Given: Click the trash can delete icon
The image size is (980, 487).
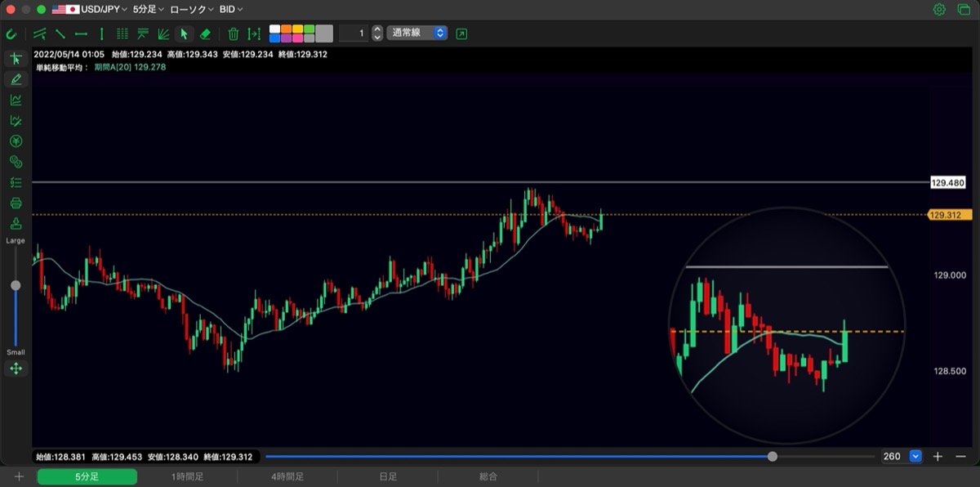Looking at the screenshot, I should tap(233, 34).
